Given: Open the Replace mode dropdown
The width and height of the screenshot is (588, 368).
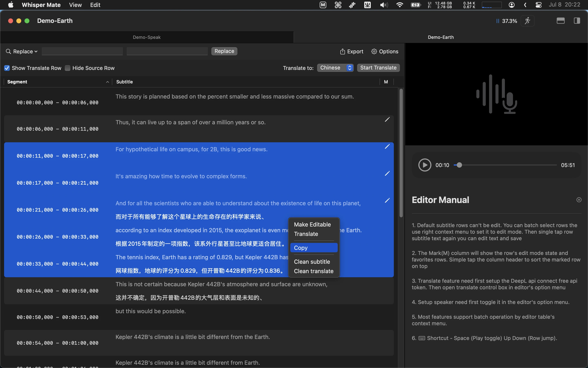Looking at the screenshot, I should click(25, 51).
